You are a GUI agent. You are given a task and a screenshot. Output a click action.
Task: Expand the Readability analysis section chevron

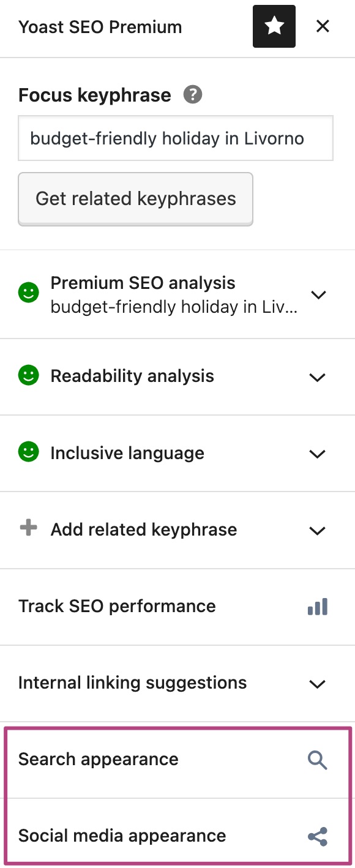click(318, 377)
